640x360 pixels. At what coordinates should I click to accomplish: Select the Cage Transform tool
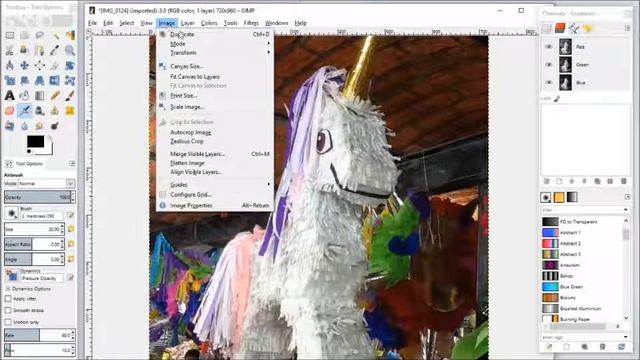pos(70,80)
